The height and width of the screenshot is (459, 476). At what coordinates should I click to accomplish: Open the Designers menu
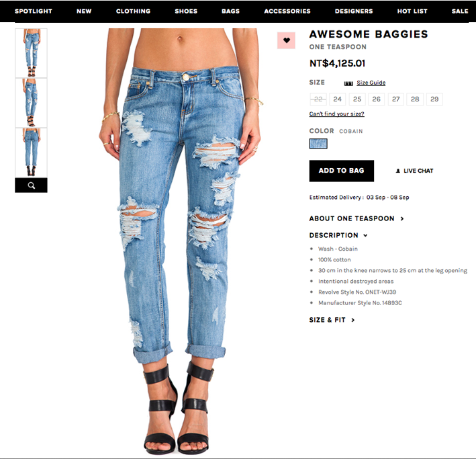[354, 11]
